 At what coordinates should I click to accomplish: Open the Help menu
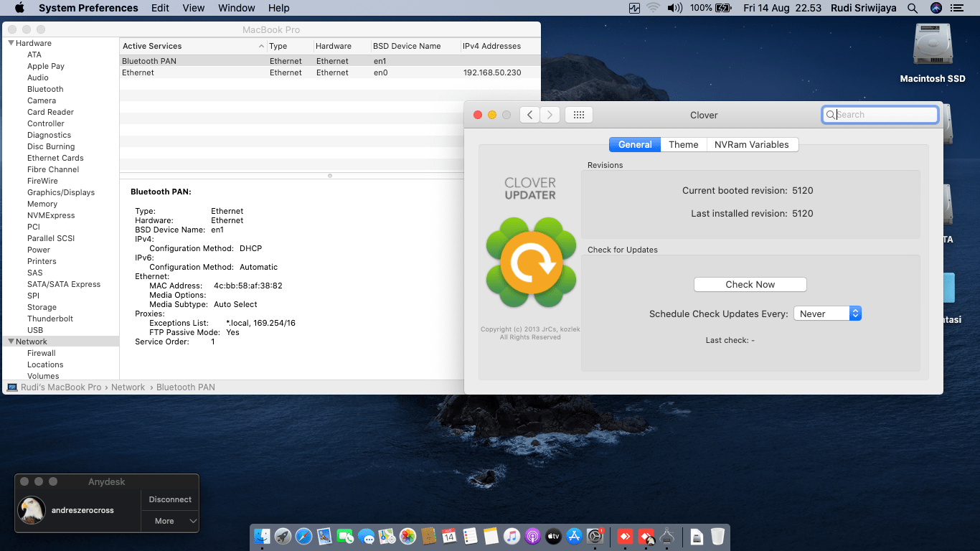coord(279,8)
